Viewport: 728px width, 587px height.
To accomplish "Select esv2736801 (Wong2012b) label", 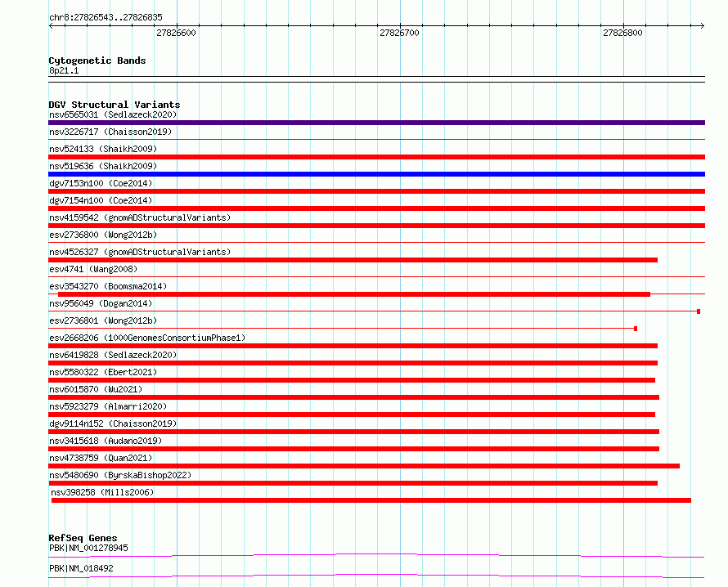I will click(x=103, y=320).
